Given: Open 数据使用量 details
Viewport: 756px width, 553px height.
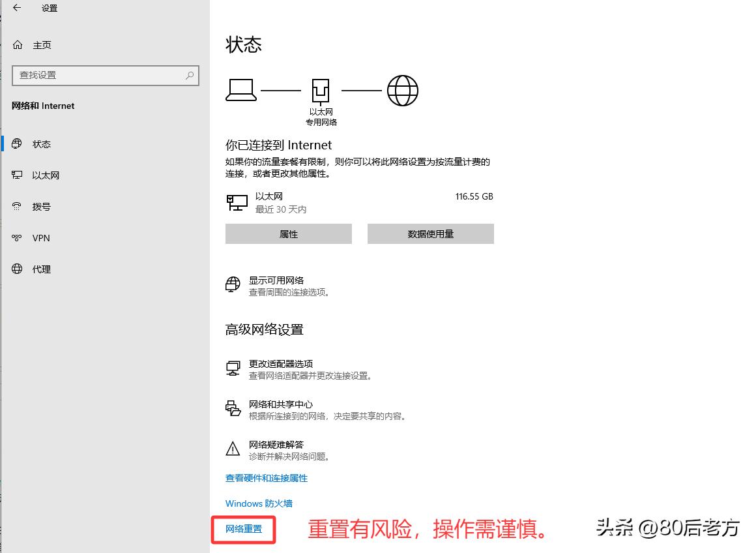Looking at the screenshot, I should pyautogui.click(x=430, y=233).
